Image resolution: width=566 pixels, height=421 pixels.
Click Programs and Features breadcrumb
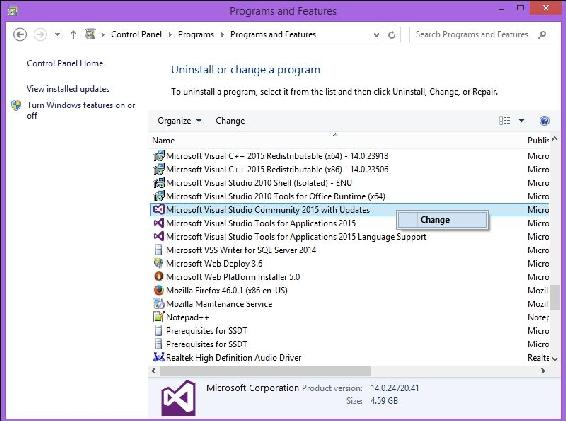[x=273, y=34]
